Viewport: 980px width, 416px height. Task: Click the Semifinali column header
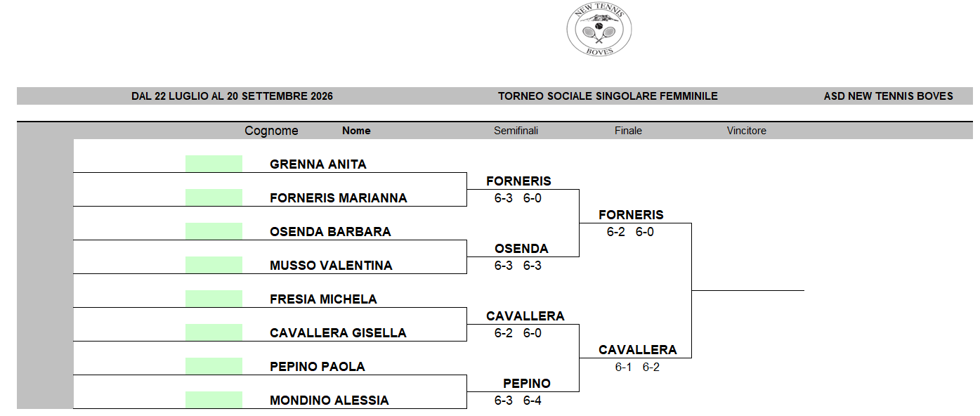tap(516, 131)
